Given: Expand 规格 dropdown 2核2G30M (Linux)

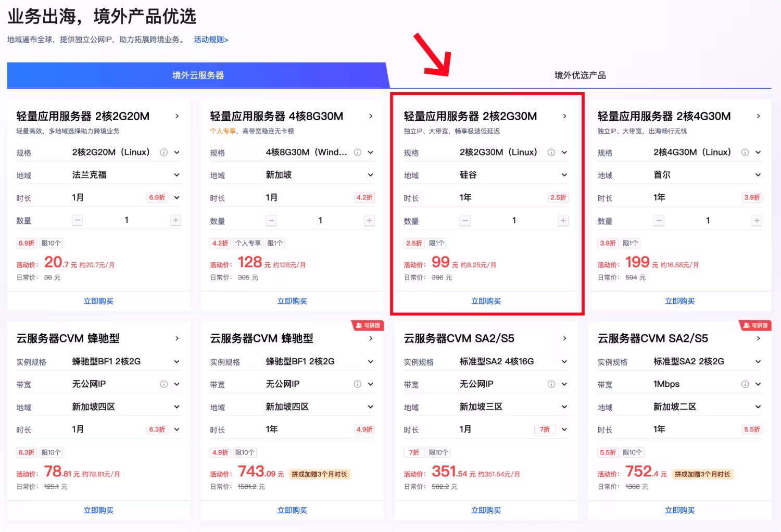Looking at the screenshot, I should 564,153.
